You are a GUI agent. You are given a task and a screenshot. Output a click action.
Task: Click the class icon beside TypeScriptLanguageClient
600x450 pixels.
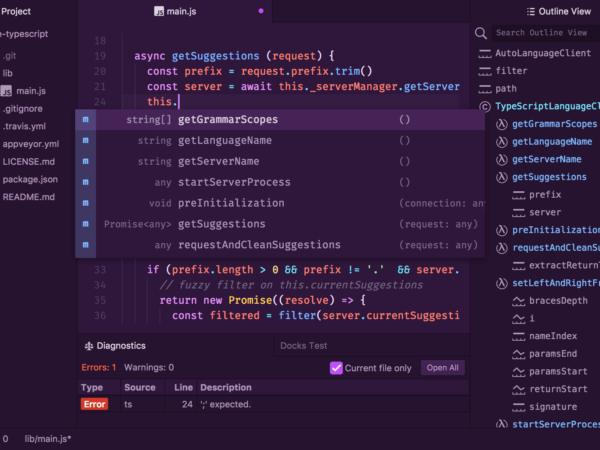click(x=485, y=106)
